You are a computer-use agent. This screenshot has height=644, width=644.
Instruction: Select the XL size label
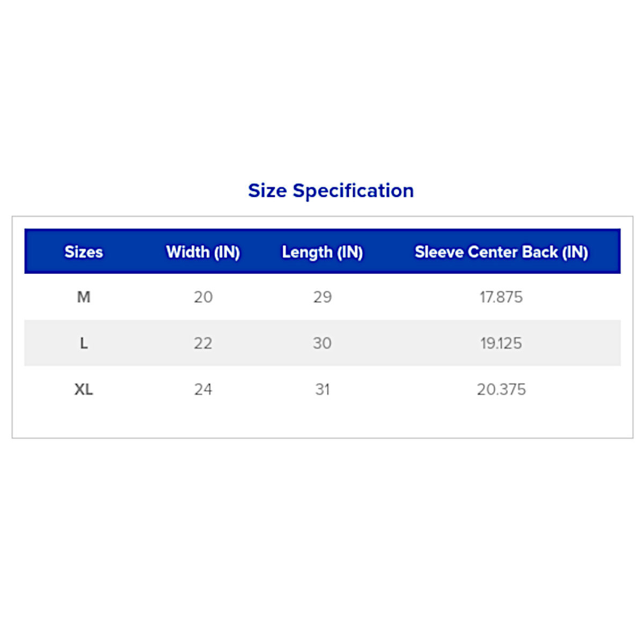click(x=83, y=389)
